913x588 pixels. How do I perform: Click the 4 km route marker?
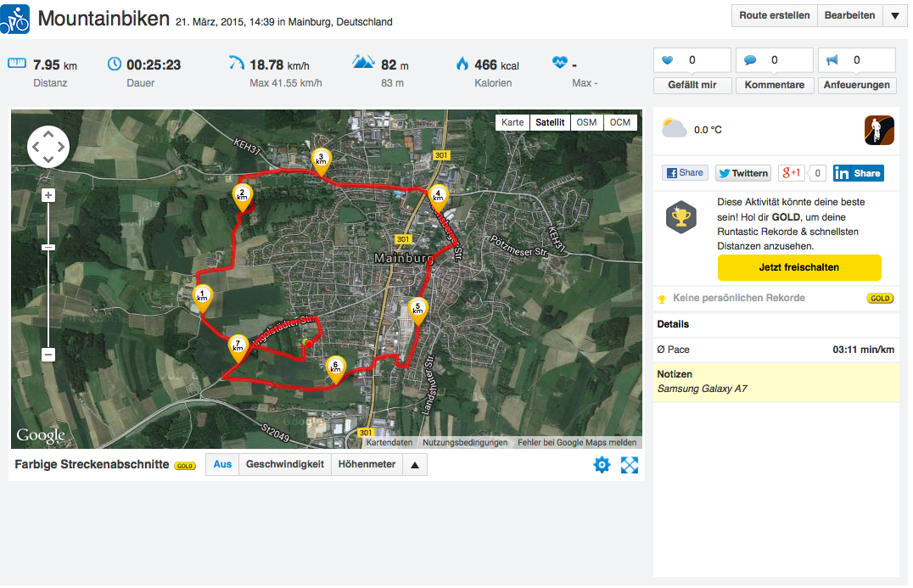438,197
